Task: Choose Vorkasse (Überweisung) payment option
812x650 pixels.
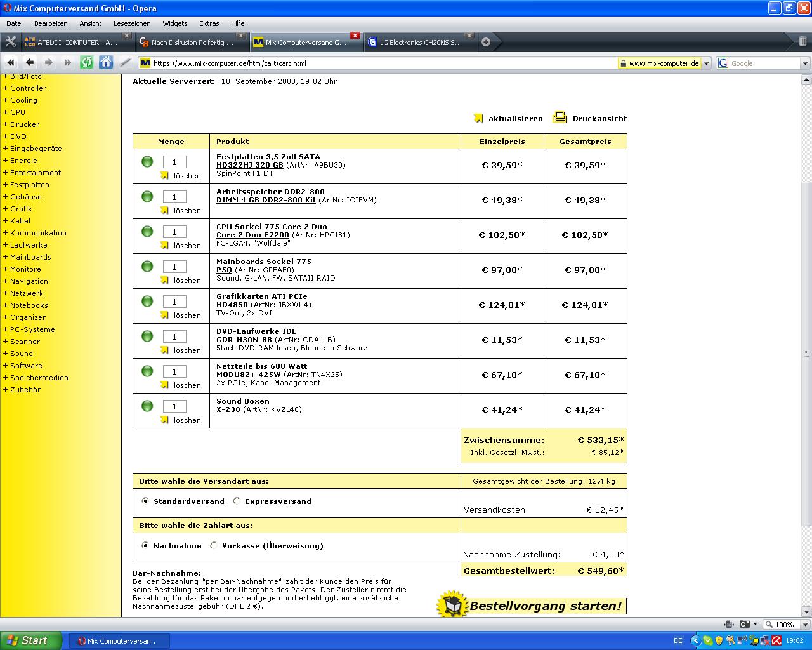Action: point(214,545)
